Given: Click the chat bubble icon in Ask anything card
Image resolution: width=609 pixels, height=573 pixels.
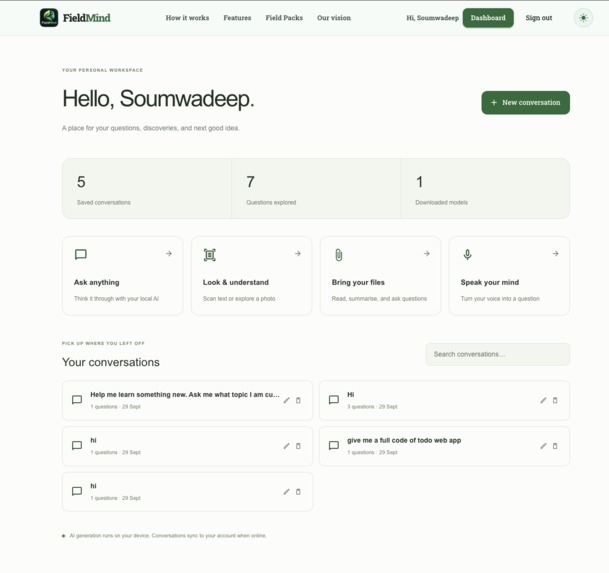Looking at the screenshot, I should 80,254.
